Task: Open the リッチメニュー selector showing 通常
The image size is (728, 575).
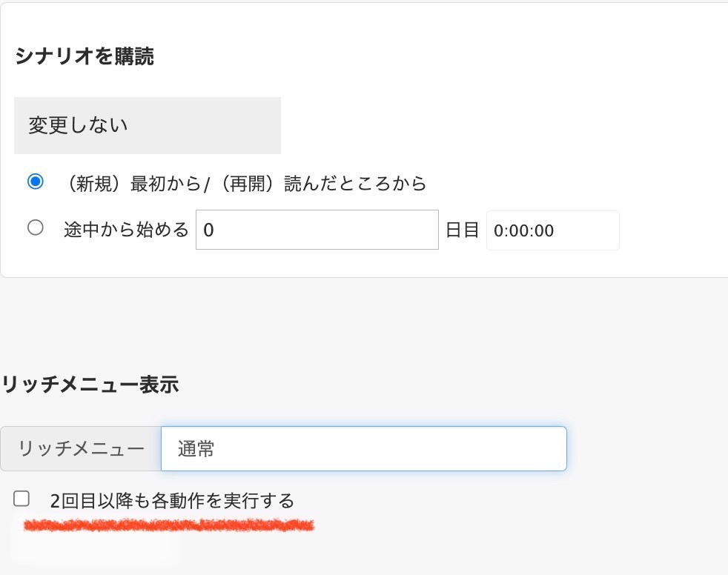Action: point(363,449)
